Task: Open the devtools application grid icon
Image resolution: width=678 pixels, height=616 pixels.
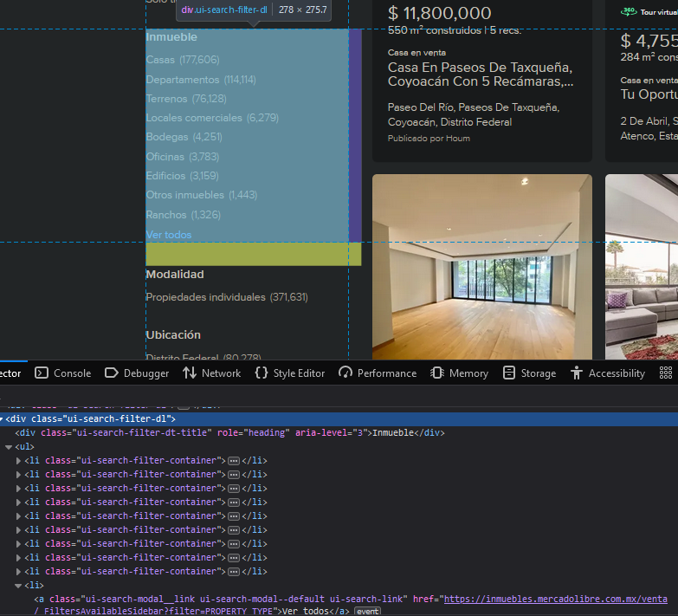Action: pos(666,373)
